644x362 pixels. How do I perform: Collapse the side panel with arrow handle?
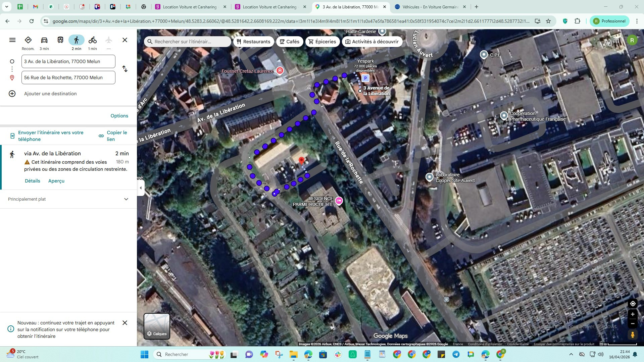tap(141, 188)
